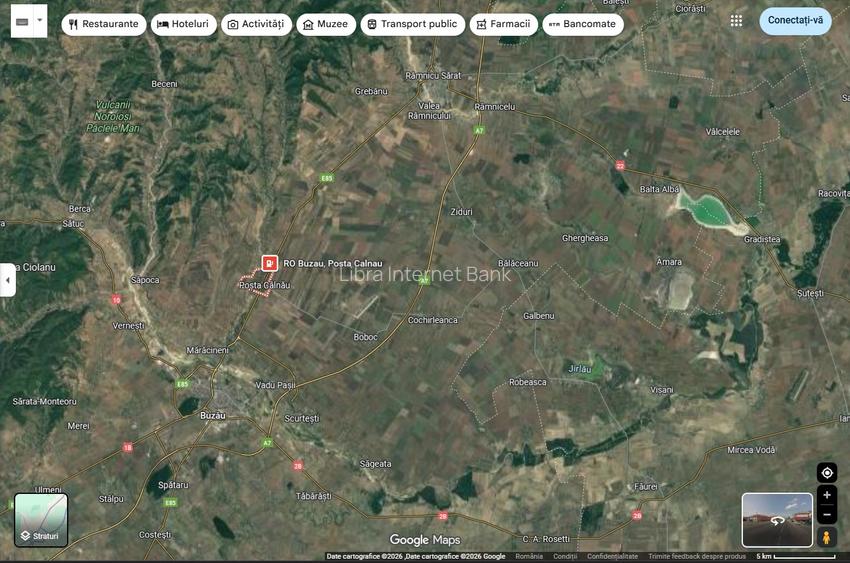Select the Street View pegman

coord(826,537)
